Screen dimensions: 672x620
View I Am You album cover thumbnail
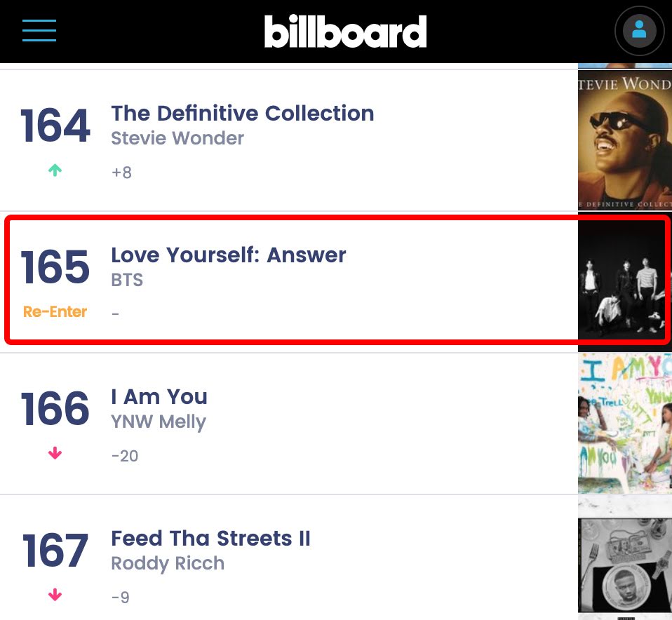(x=625, y=424)
